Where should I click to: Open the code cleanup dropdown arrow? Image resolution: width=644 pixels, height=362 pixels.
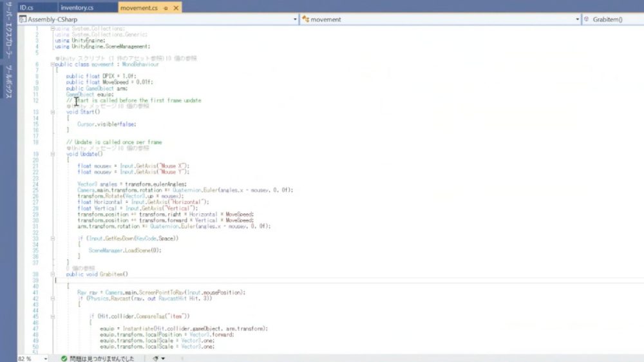(163, 359)
